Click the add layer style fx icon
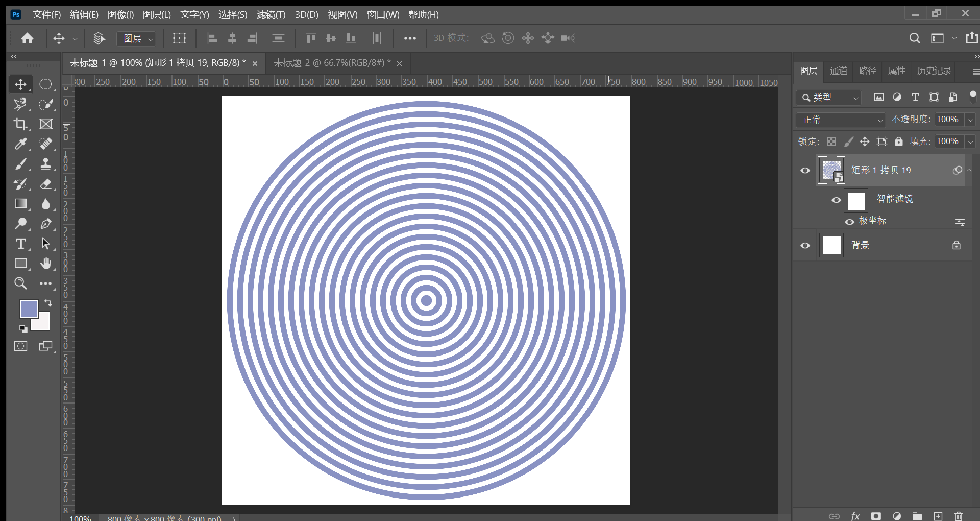 [x=855, y=516]
